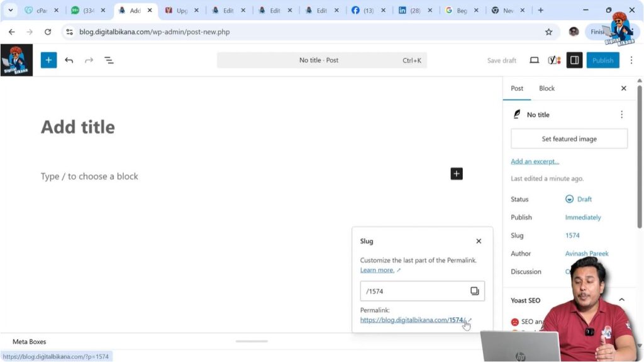Image resolution: width=644 pixels, height=362 pixels.
Task: Click Save draft
Action: pos(501,60)
